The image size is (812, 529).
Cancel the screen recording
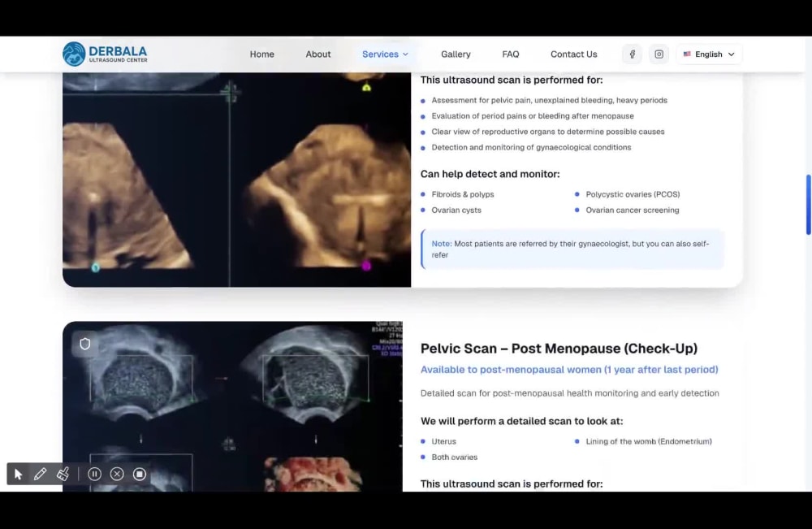(x=117, y=474)
